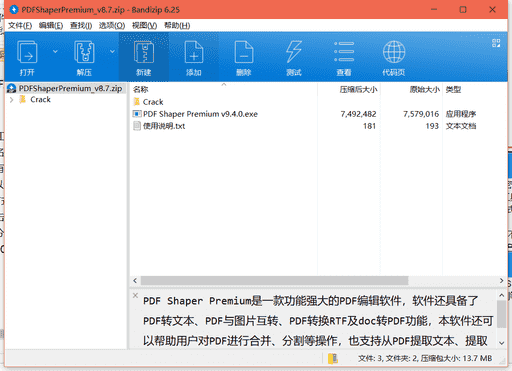
Task: Click the compressed size value 7,492,482
Action: point(358,114)
